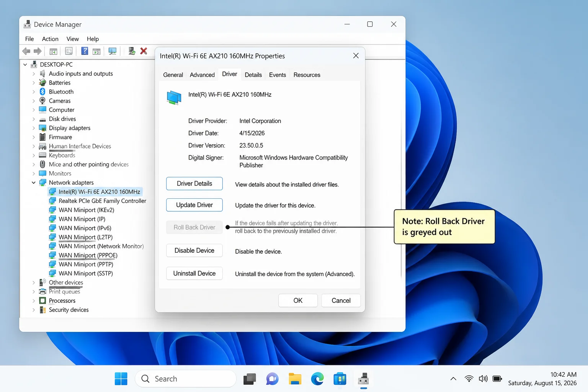Open the Action menu

pyautogui.click(x=50, y=39)
